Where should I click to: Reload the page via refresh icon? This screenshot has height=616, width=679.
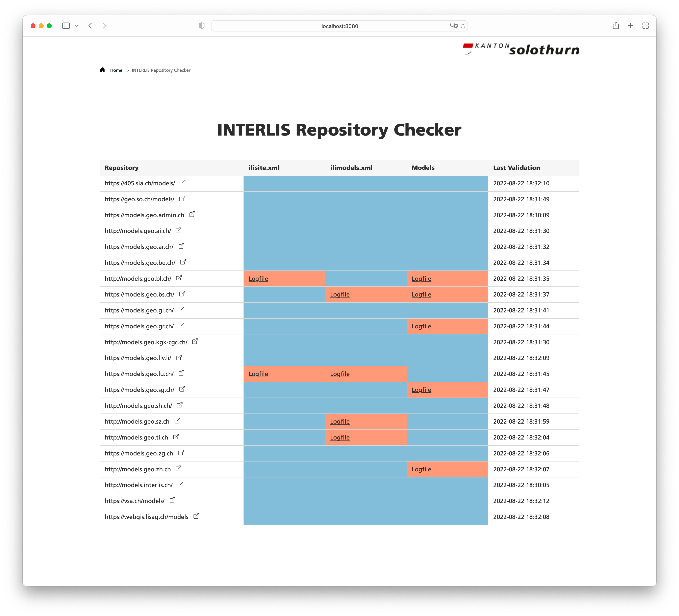463,26
